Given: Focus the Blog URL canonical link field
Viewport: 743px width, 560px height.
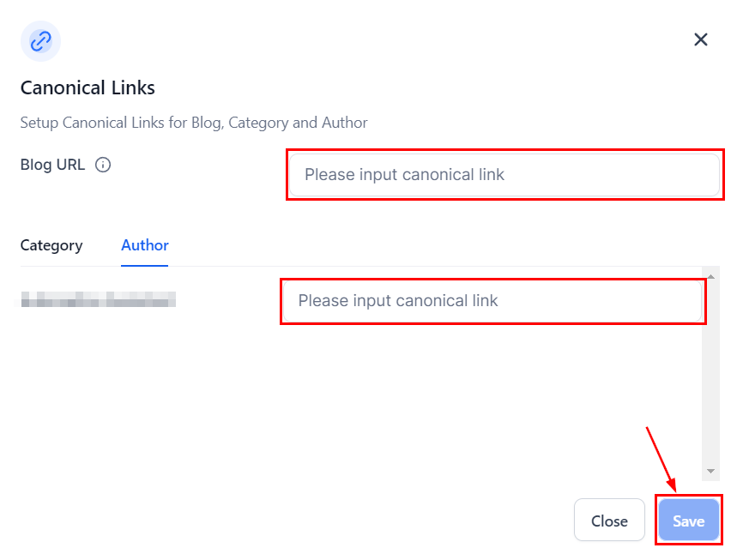Looking at the screenshot, I should (x=504, y=175).
